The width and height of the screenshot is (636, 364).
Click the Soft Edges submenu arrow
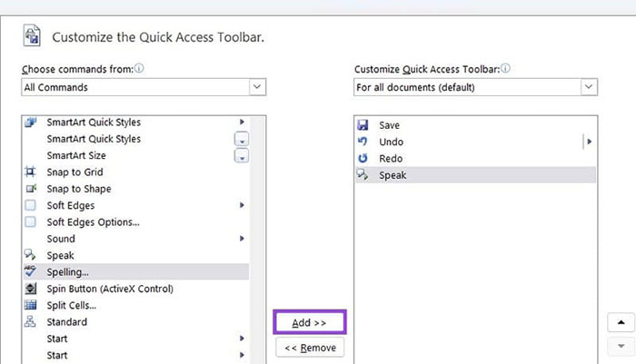(x=242, y=205)
